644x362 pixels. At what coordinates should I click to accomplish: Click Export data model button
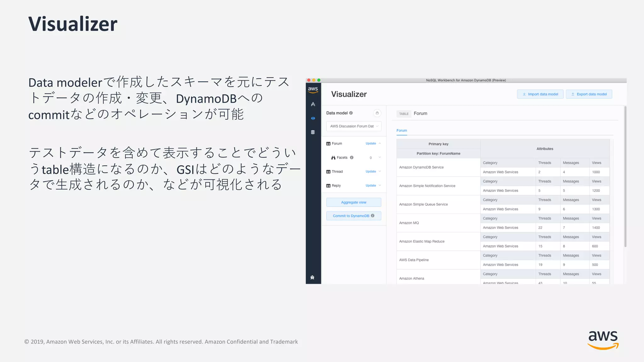coord(589,94)
